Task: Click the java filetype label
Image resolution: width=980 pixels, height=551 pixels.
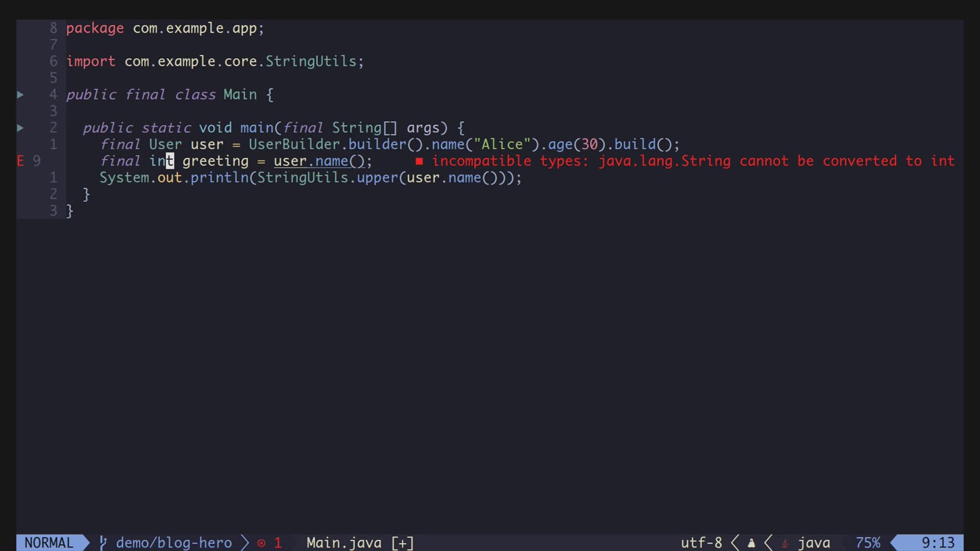Action: point(814,543)
